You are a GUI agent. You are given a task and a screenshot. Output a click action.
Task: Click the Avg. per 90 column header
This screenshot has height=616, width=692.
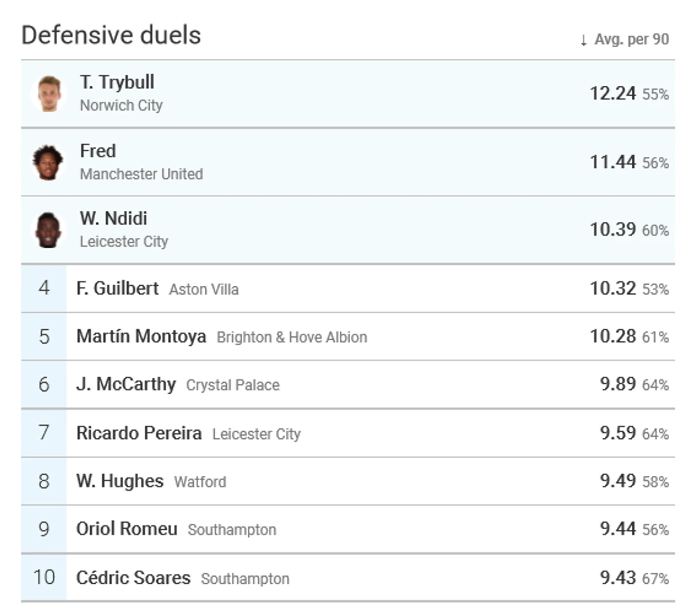pyautogui.click(x=631, y=39)
